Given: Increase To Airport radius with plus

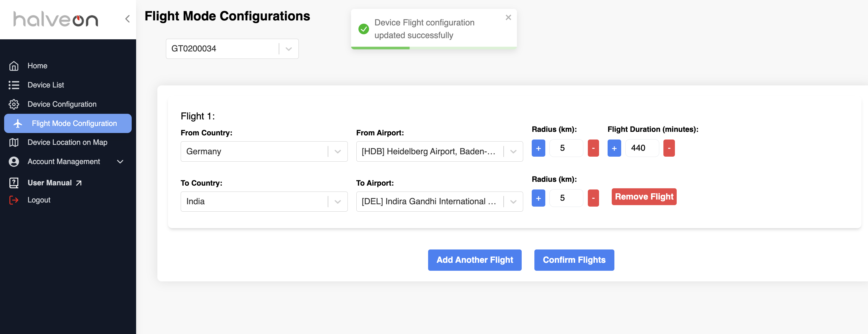Looking at the screenshot, I should [x=538, y=198].
